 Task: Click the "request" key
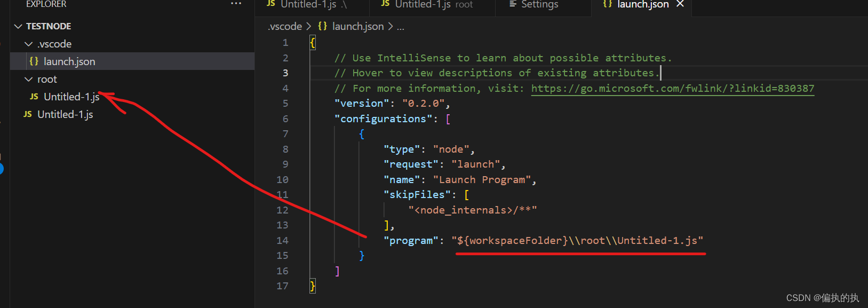[411, 164]
